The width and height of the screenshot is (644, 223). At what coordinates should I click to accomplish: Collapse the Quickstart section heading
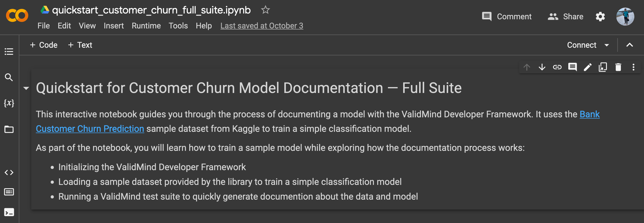click(x=26, y=88)
